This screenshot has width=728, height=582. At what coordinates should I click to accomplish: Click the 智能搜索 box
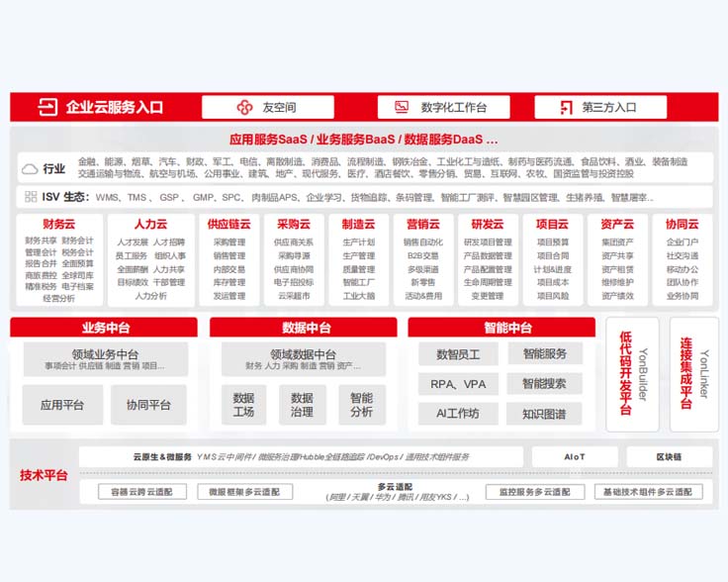pyautogui.click(x=544, y=384)
